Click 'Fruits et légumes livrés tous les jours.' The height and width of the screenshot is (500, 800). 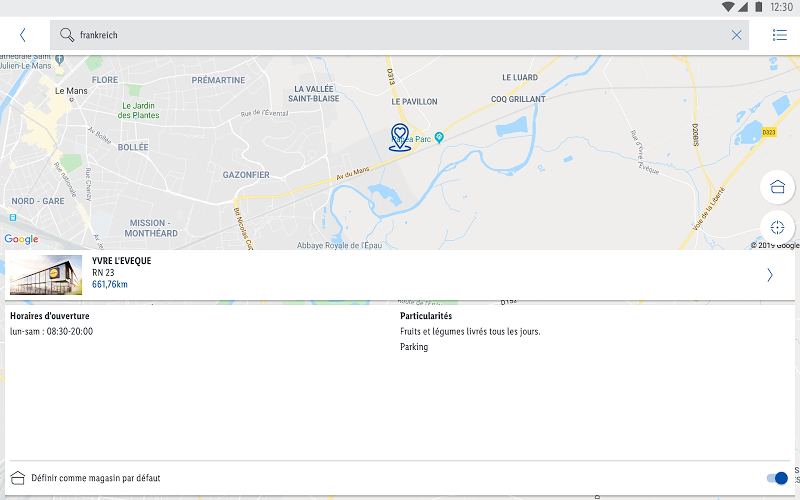tap(470, 331)
